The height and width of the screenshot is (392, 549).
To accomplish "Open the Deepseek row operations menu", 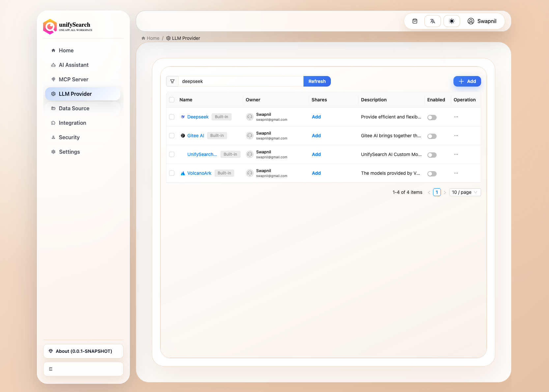I will click(456, 117).
